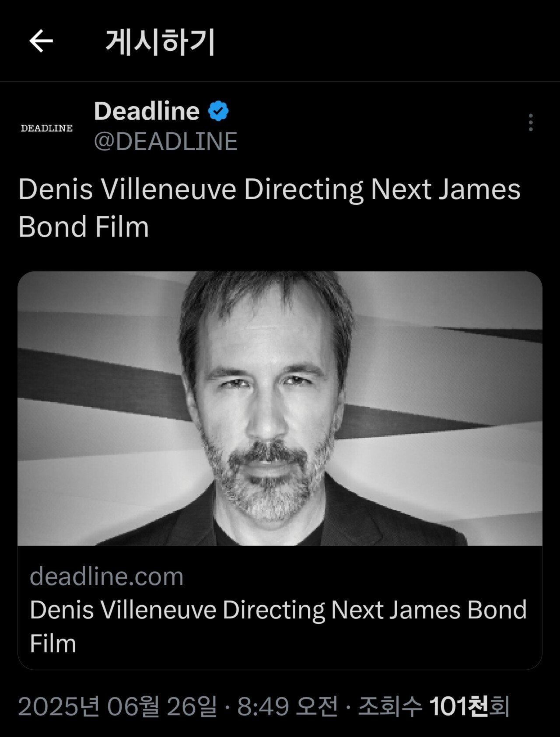Viewport: 560px width, 737px height.
Task: Open the 조회수 101천회 view count
Action: click(434, 706)
